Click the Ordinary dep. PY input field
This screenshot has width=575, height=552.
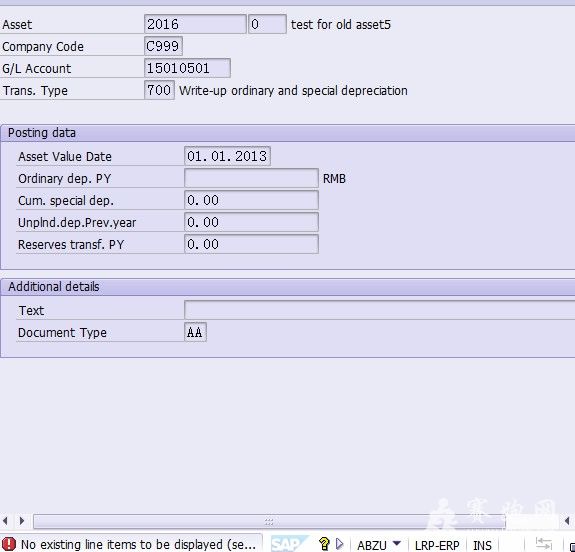[x=251, y=178]
